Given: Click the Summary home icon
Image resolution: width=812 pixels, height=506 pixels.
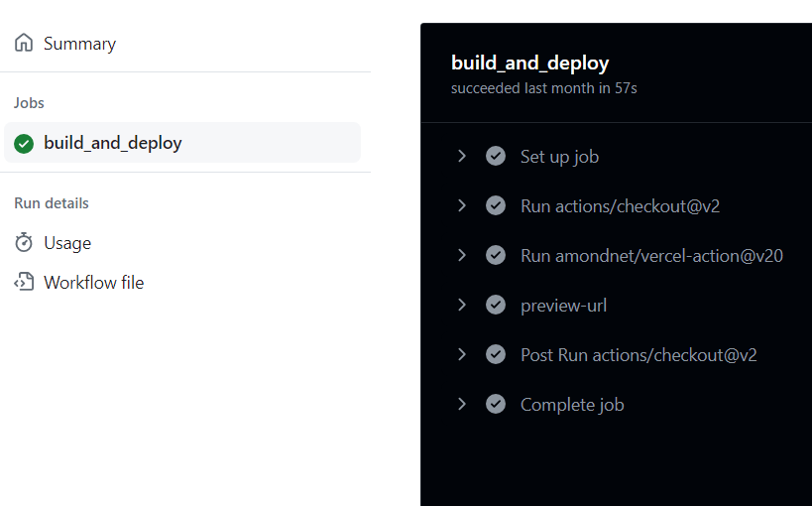Looking at the screenshot, I should 24,43.
